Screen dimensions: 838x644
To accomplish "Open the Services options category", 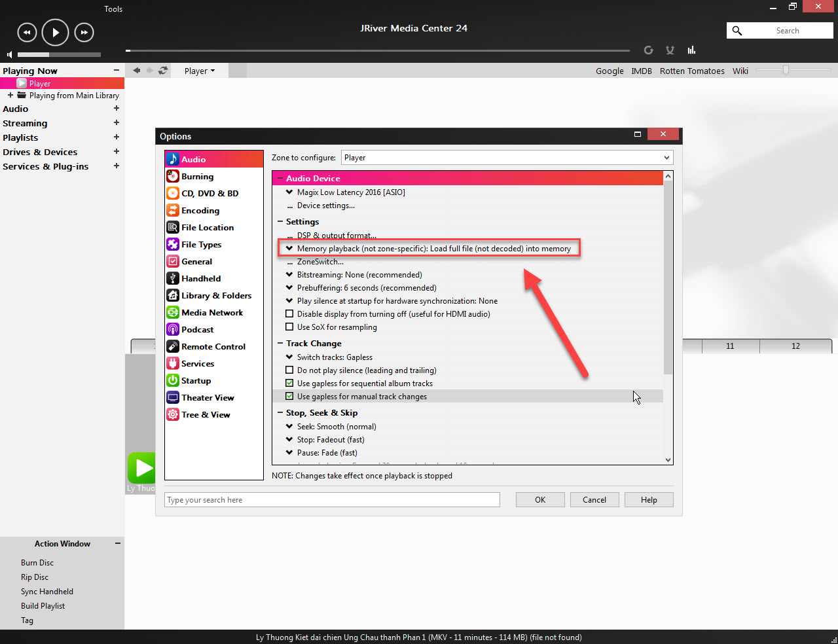I will coord(214,363).
